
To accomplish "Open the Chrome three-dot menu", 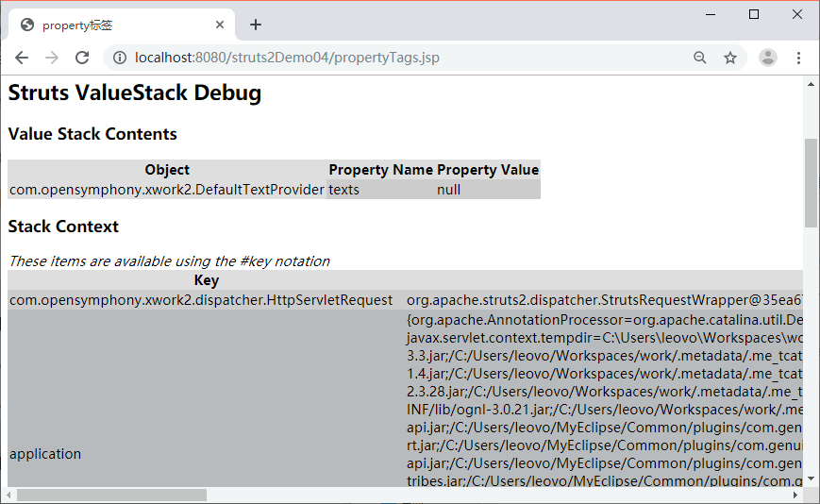I will coord(798,58).
